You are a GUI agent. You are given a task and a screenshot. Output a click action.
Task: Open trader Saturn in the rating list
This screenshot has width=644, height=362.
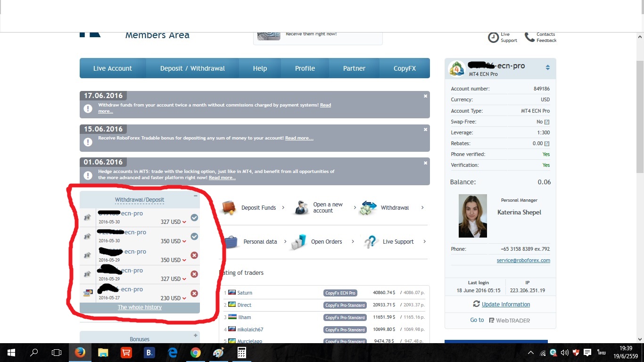point(245,293)
